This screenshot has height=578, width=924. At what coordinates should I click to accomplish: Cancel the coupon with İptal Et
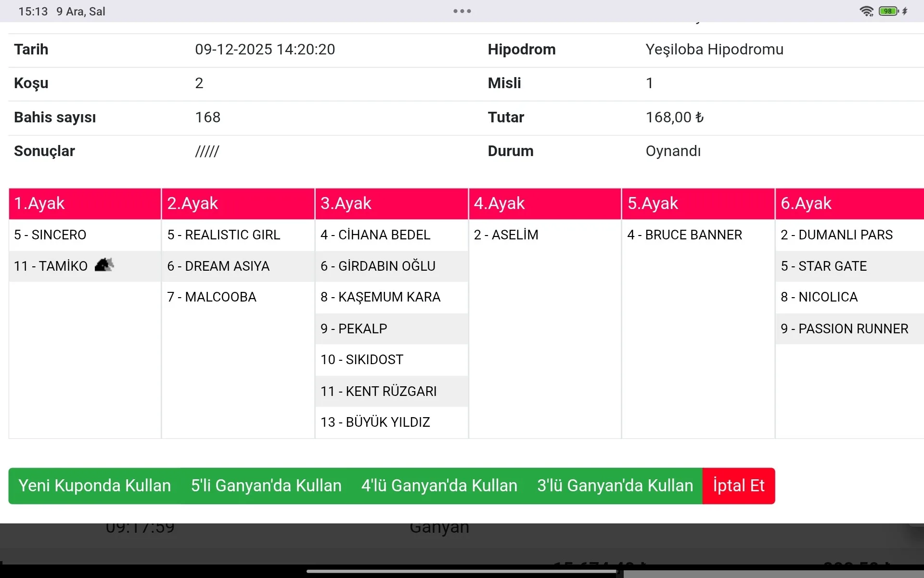739,486
